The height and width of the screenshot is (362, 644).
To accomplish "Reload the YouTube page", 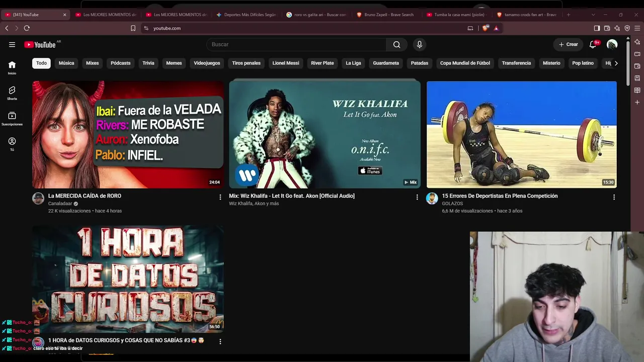I will click(x=27, y=28).
